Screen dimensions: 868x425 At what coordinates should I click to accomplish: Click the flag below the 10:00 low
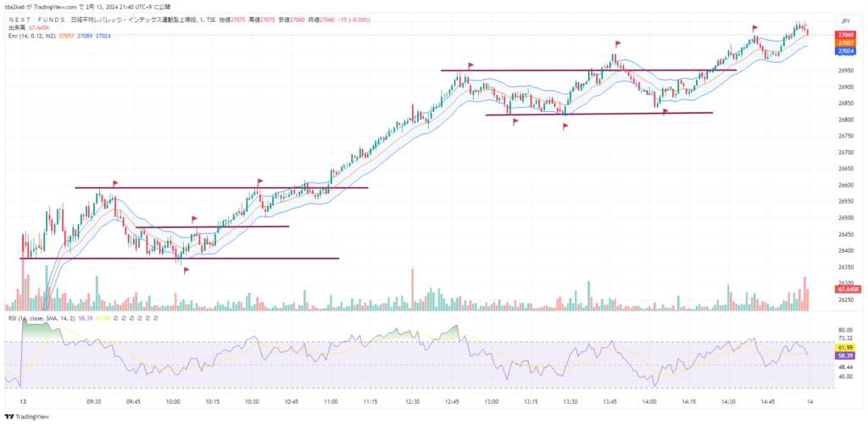pos(186,270)
